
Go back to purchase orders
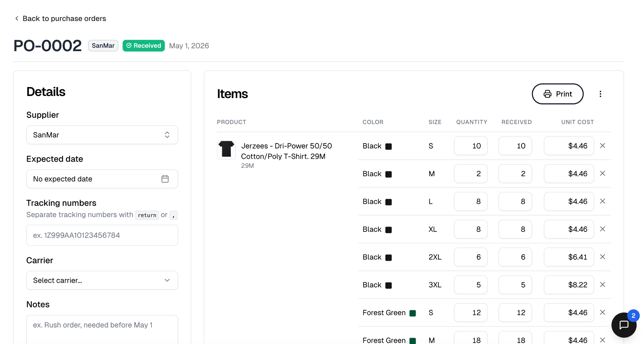point(60,18)
